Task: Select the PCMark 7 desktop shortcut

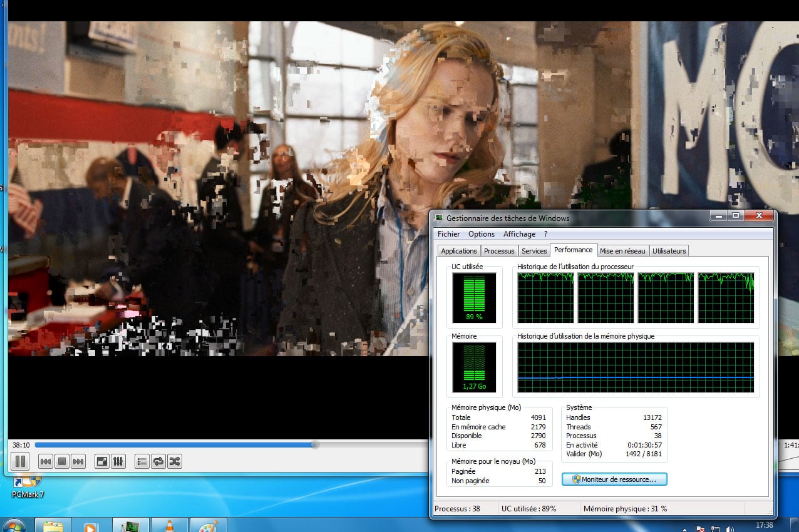Action: coord(28,488)
